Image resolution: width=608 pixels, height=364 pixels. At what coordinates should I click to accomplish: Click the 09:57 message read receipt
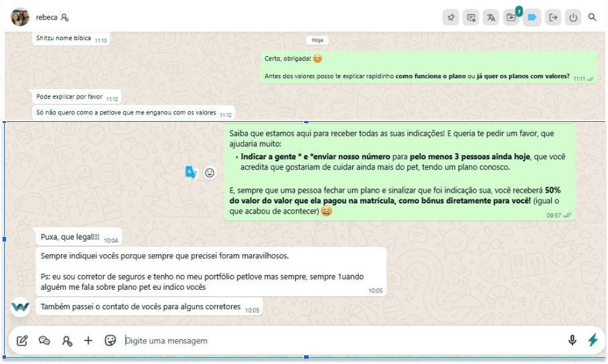tap(567, 215)
